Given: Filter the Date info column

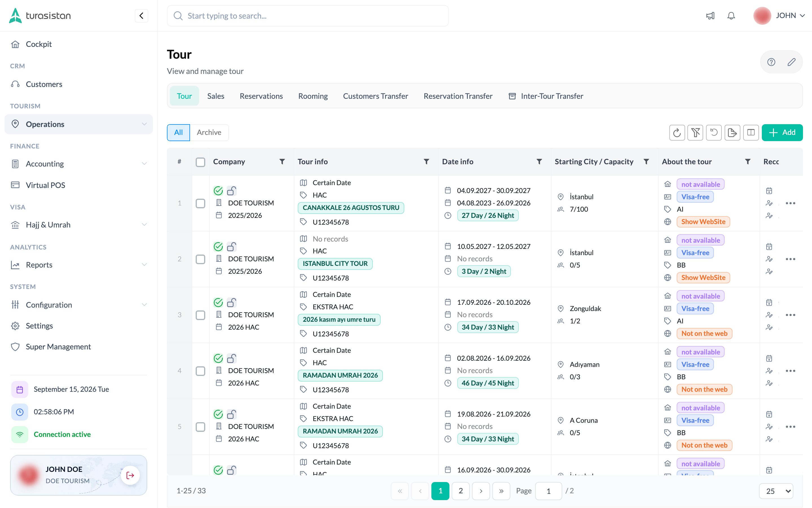Looking at the screenshot, I should click(539, 162).
